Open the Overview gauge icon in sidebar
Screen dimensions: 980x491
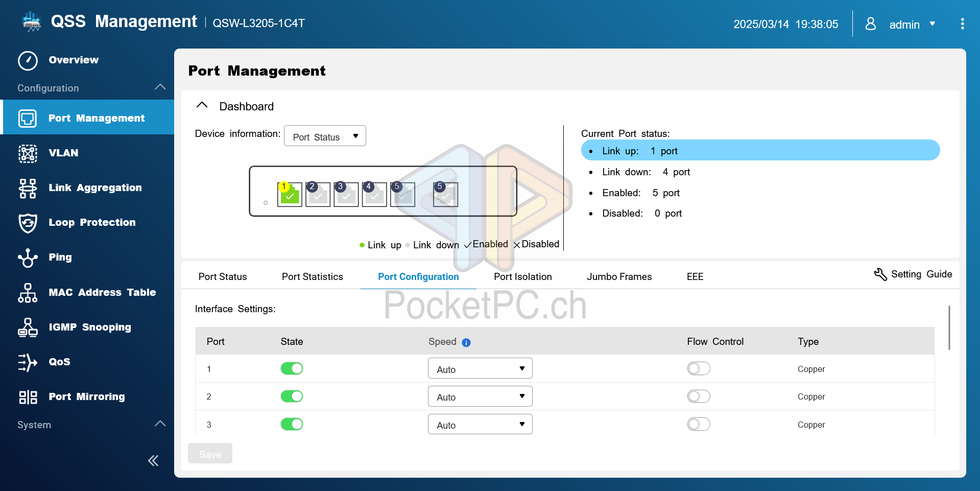coord(28,60)
